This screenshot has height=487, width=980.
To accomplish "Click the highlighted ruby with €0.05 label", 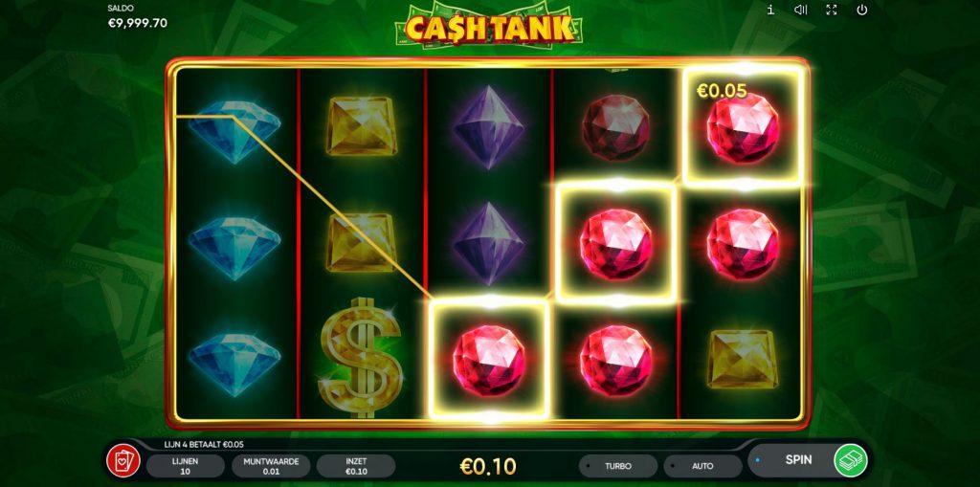I will pyautogui.click(x=742, y=127).
